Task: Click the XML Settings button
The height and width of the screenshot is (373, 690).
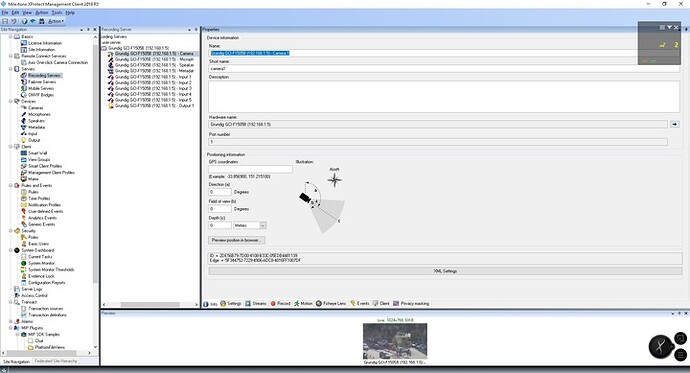Action: (x=445, y=271)
